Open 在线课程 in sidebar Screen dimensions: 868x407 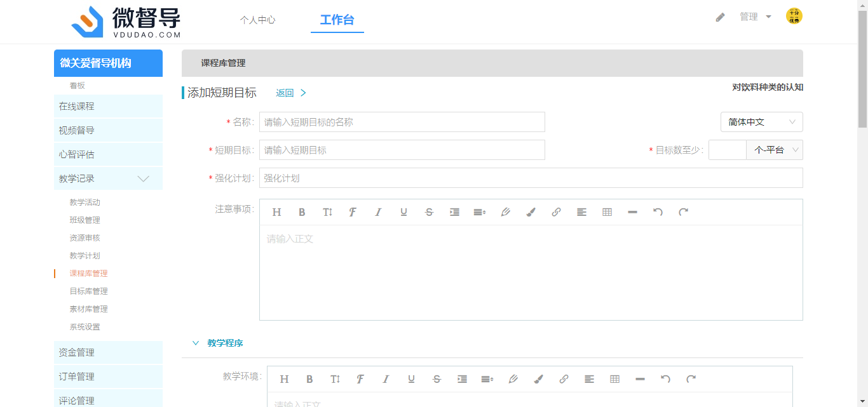click(108, 106)
